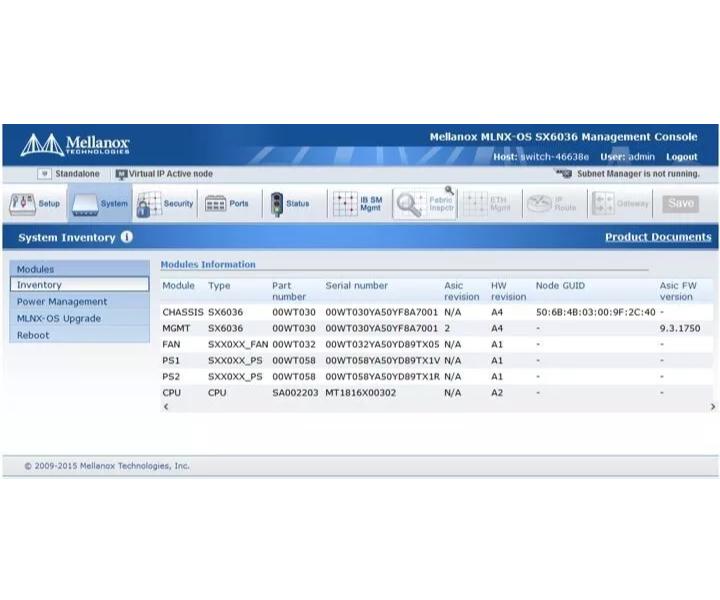Open Power Management in the sidebar
Screen dimensions: 720x600
tap(79, 302)
